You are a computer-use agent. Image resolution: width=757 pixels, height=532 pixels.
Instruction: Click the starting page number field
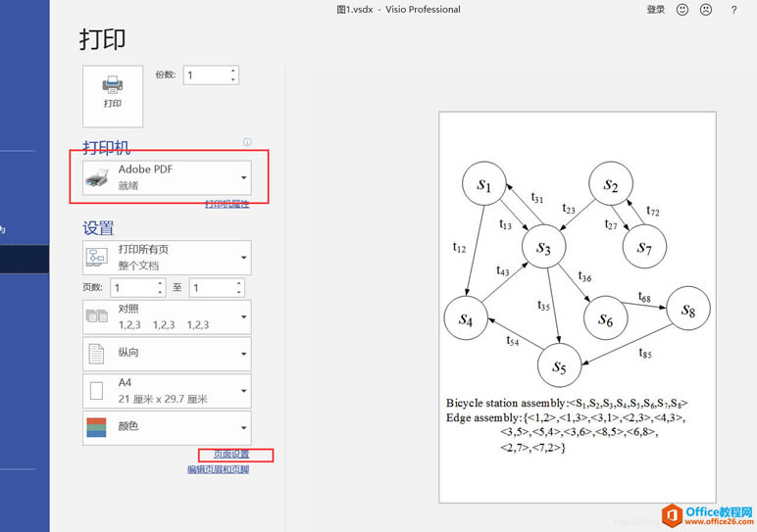(x=131, y=288)
